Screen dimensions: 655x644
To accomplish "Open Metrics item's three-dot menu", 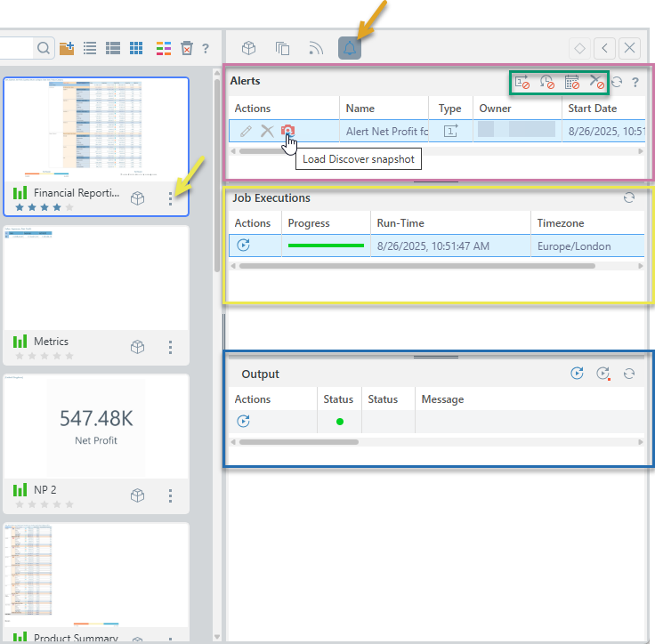I will pyautogui.click(x=171, y=347).
